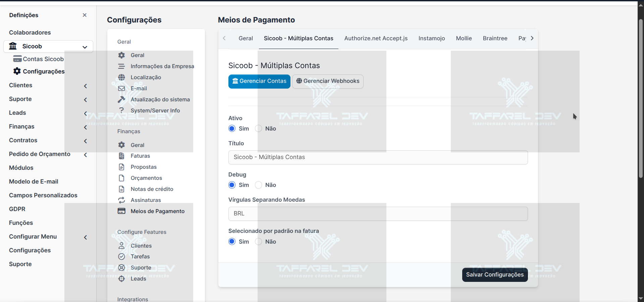Open the Mollie payment tab
The height and width of the screenshot is (302, 644).
(x=464, y=38)
